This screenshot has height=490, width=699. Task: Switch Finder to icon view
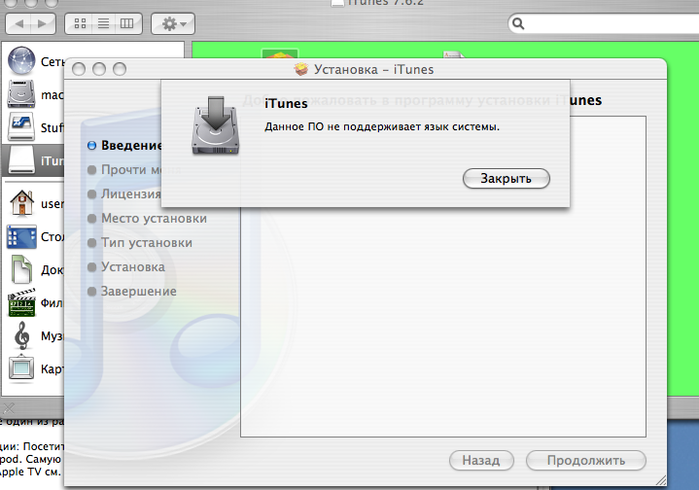point(80,24)
